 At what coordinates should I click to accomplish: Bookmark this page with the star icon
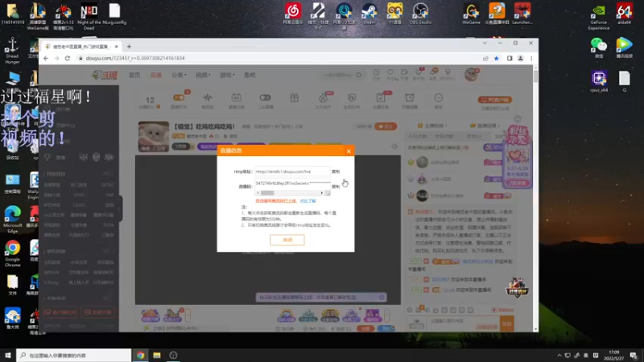click(x=496, y=58)
